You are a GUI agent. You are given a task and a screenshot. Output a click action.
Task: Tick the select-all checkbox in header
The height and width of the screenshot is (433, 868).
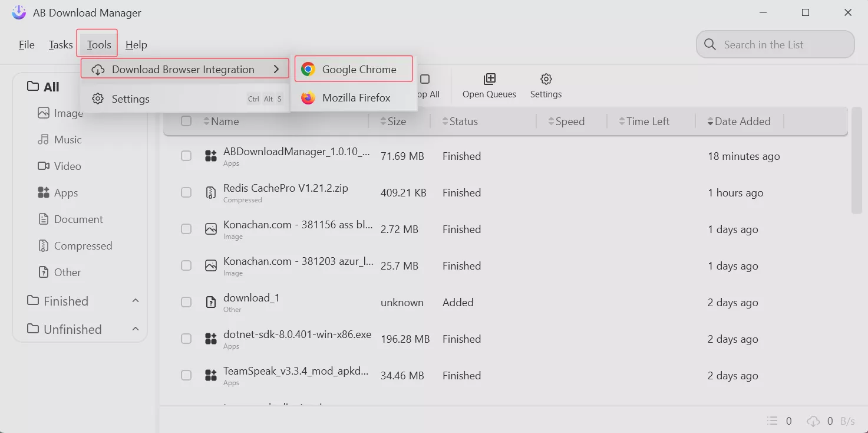(186, 122)
